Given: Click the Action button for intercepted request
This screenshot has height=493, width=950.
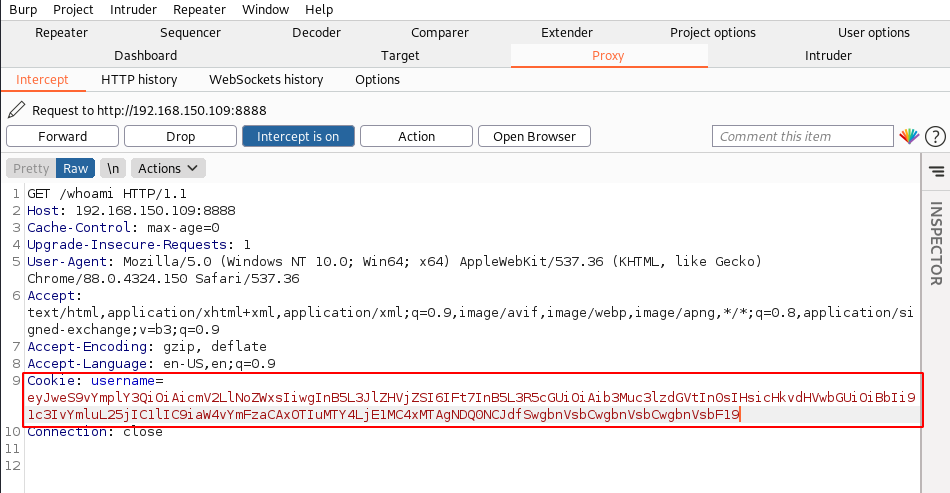Looking at the screenshot, I should pyautogui.click(x=416, y=136).
